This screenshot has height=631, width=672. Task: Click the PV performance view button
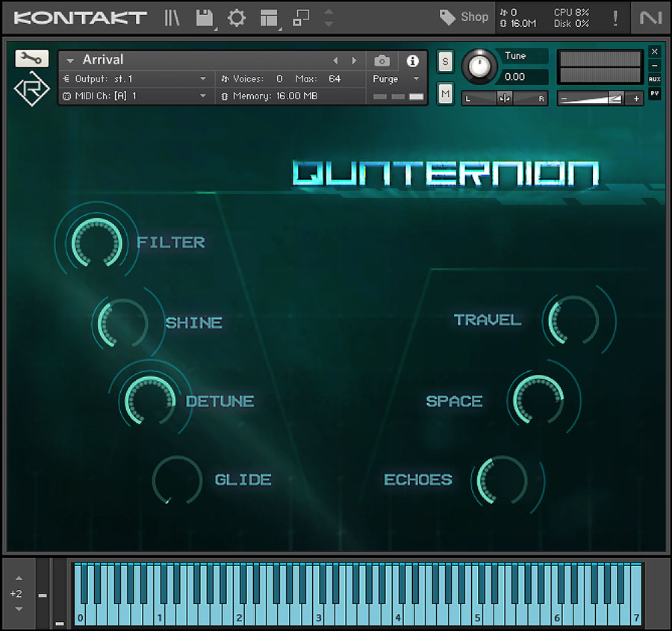tap(655, 93)
